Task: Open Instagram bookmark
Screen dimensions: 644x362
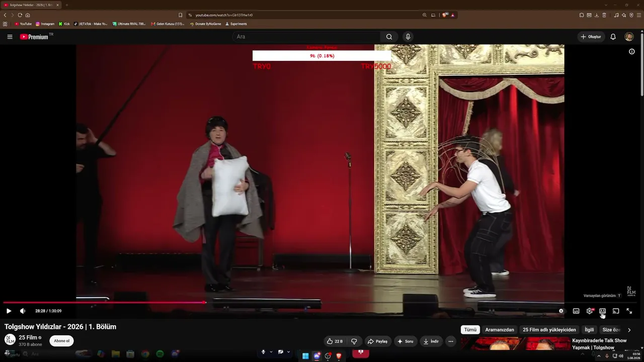Action: coord(45,24)
